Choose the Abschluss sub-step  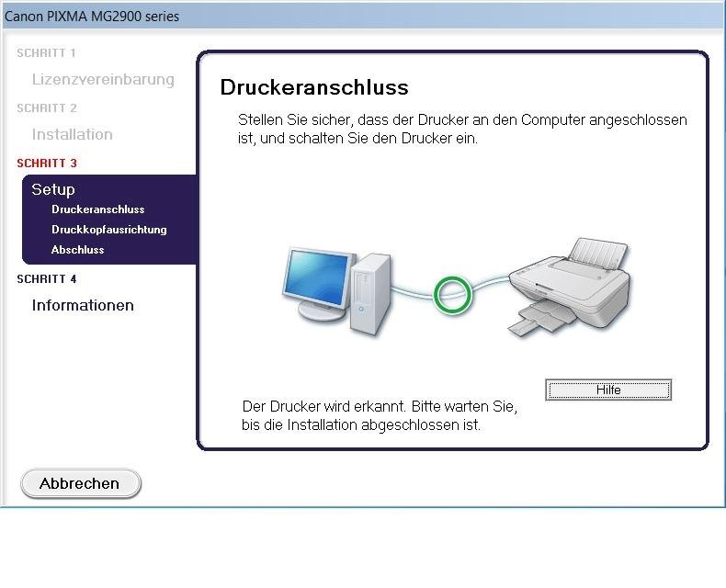tap(77, 250)
